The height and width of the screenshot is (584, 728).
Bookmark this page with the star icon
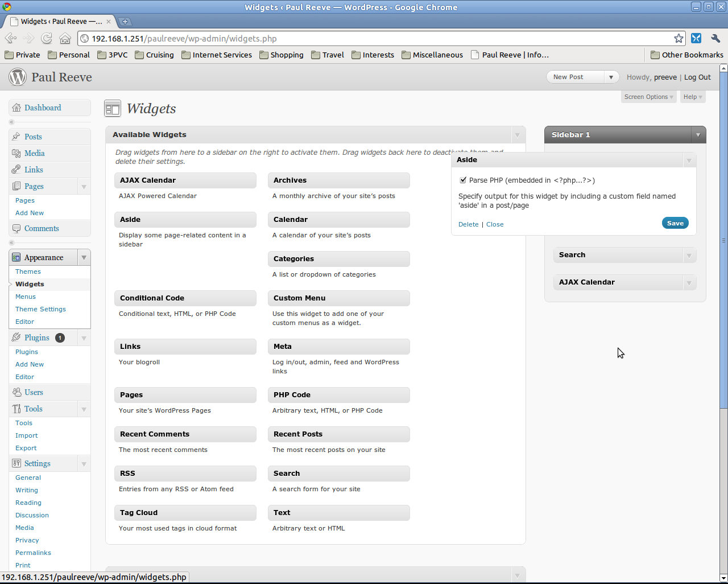(679, 38)
